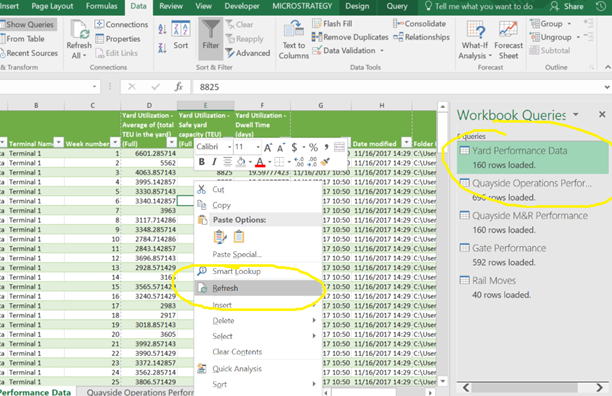612x396 pixels.
Task: Open the Calibri font name dropdown
Action: [229, 147]
